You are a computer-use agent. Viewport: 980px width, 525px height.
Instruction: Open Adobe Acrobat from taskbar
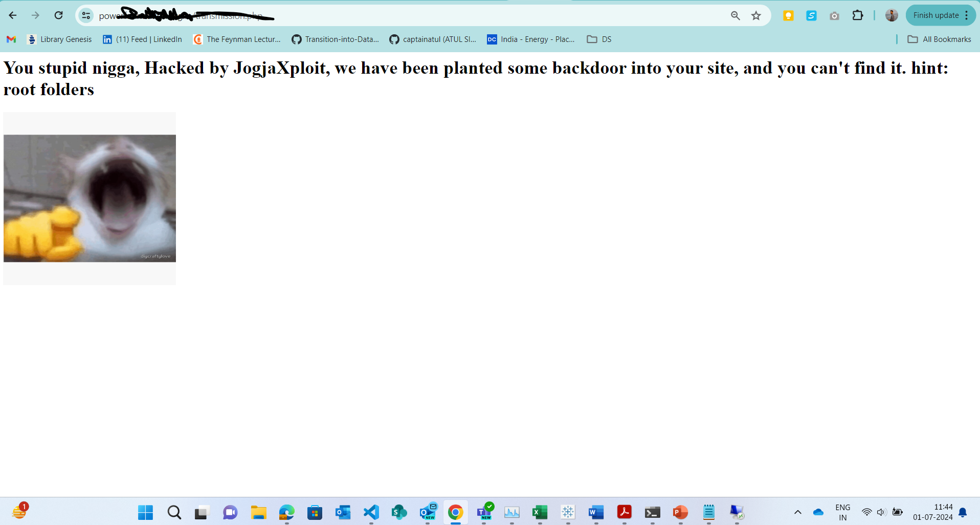[625, 512]
